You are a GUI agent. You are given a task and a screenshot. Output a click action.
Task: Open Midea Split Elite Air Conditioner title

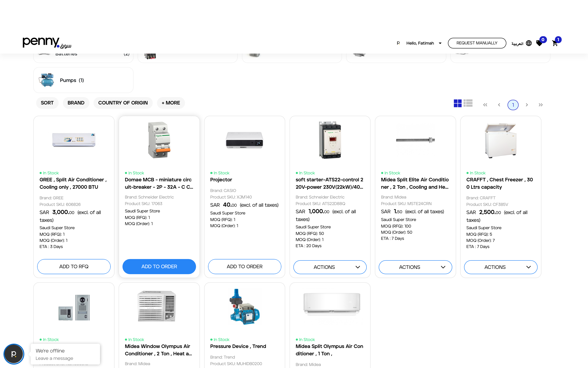(415, 183)
